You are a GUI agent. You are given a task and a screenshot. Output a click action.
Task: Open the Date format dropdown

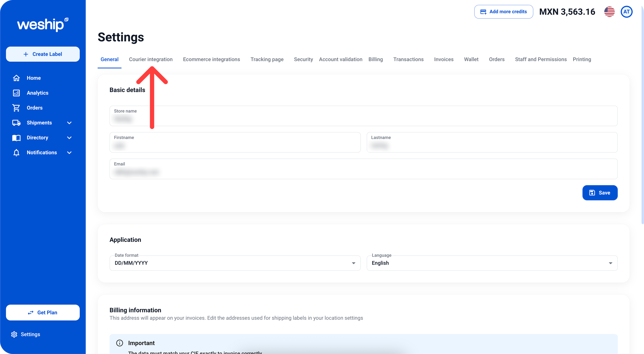coord(235,263)
